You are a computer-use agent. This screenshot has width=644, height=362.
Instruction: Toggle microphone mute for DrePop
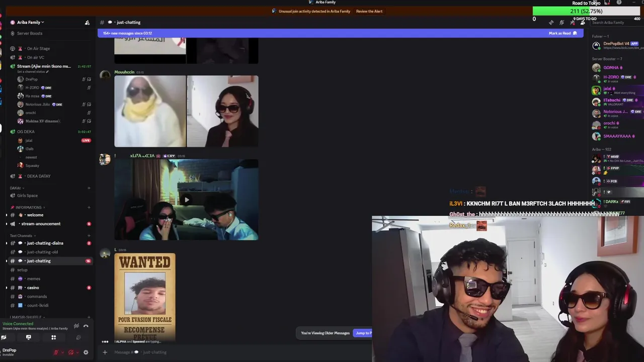56,352
